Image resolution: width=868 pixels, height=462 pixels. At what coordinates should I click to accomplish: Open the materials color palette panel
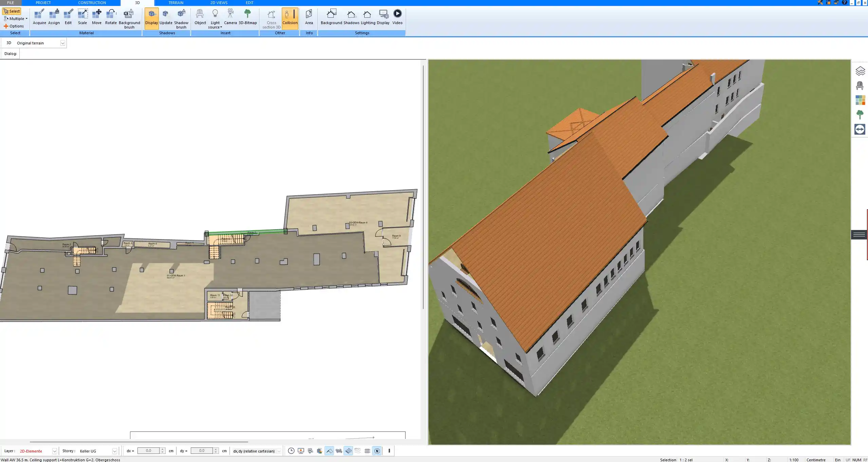coord(860,100)
